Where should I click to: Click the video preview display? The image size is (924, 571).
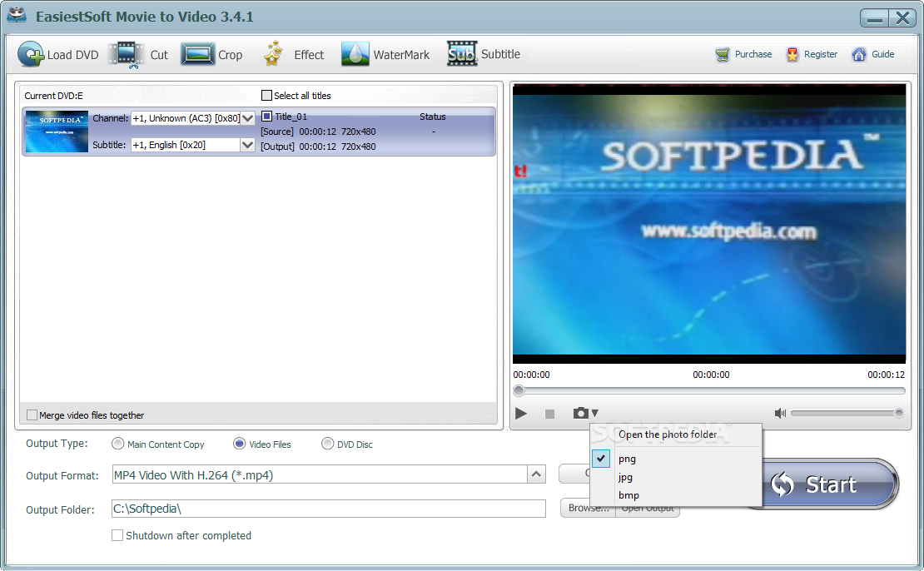(x=709, y=223)
